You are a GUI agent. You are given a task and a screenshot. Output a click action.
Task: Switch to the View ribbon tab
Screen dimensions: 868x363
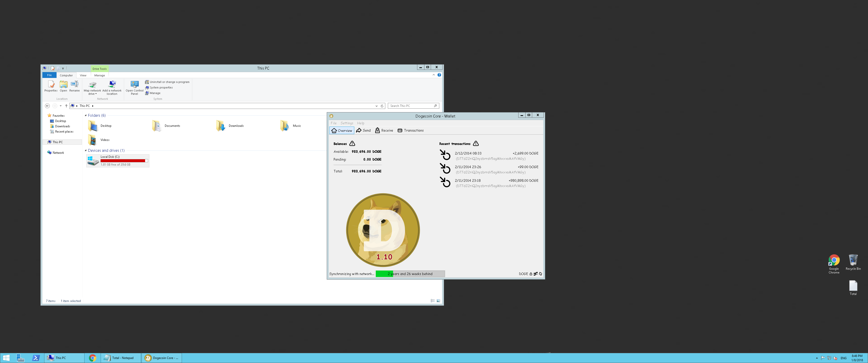[83, 75]
